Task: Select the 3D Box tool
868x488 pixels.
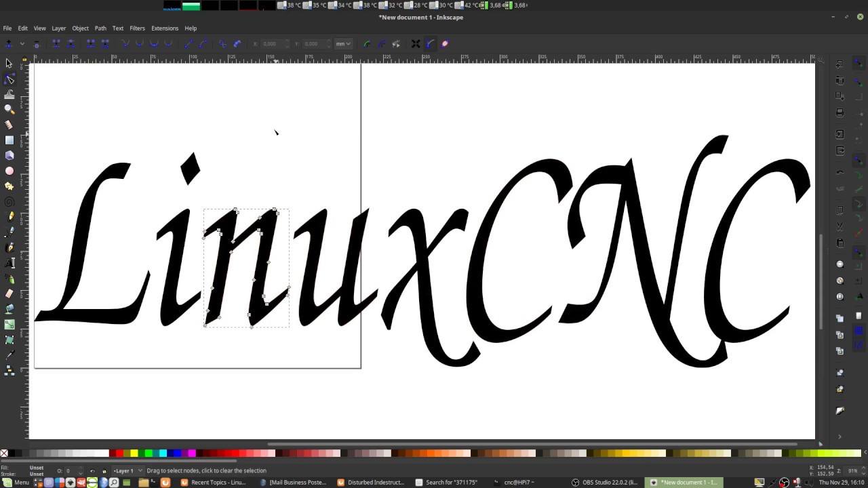Action: point(9,155)
